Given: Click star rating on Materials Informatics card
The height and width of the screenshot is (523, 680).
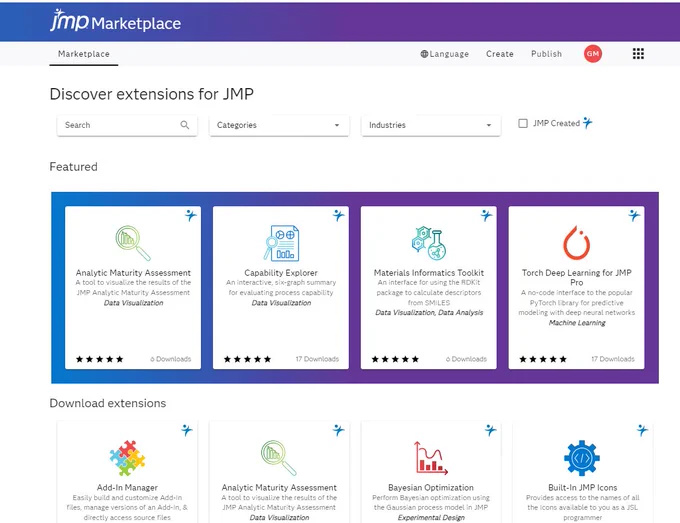Looking at the screenshot, I should [396, 359].
